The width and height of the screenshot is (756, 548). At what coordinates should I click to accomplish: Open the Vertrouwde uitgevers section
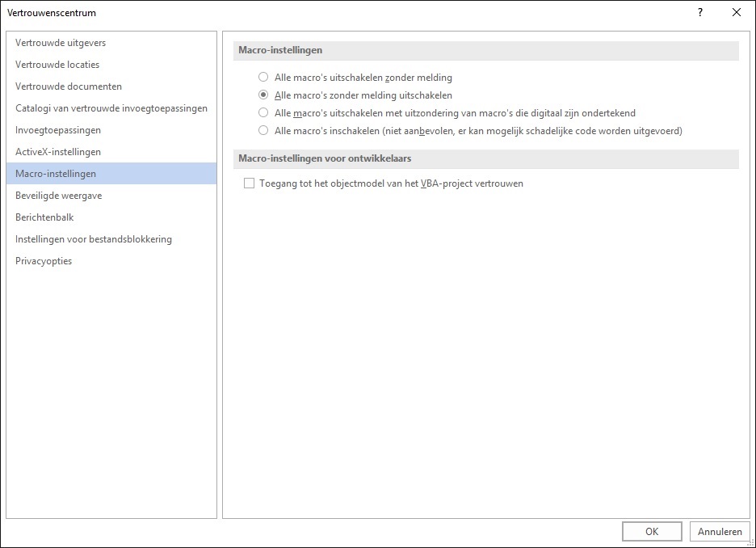111,43
